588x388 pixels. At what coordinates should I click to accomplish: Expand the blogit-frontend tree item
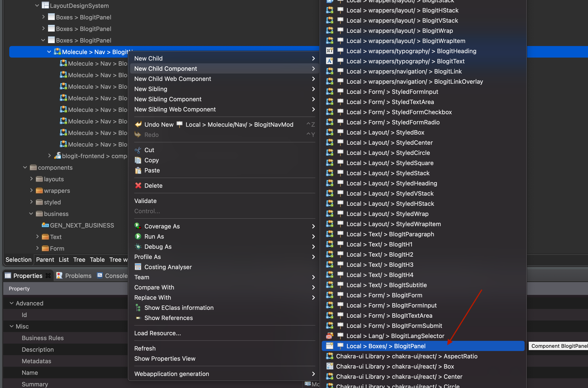[49, 156]
